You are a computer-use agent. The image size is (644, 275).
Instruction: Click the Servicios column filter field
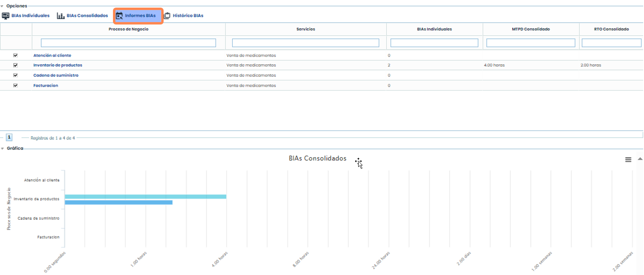click(306, 43)
